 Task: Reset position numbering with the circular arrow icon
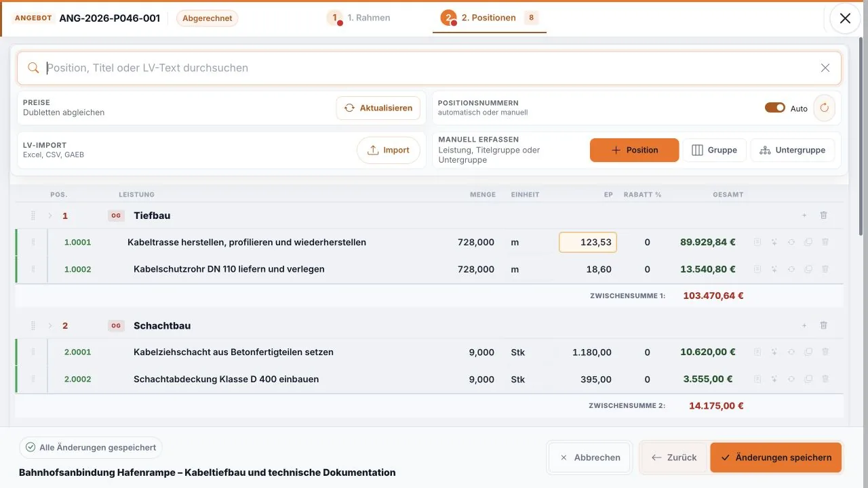click(825, 108)
